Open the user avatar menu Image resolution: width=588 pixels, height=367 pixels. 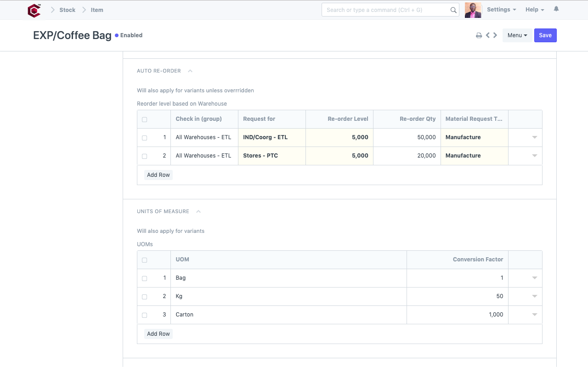[x=473, y=10]
